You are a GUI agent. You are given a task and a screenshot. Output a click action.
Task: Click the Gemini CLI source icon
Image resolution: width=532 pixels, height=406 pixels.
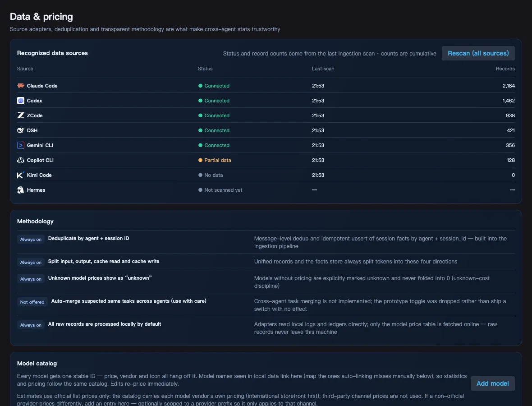21,145
